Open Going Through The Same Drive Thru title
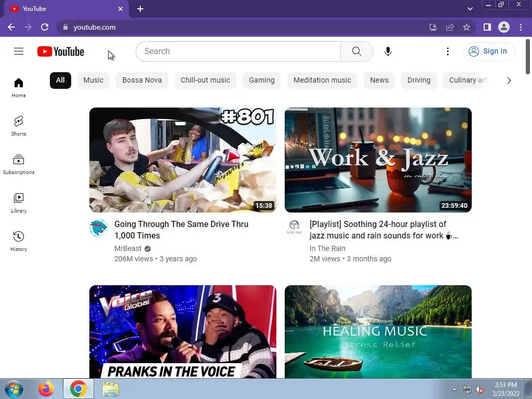 click(x=181, y=230)
